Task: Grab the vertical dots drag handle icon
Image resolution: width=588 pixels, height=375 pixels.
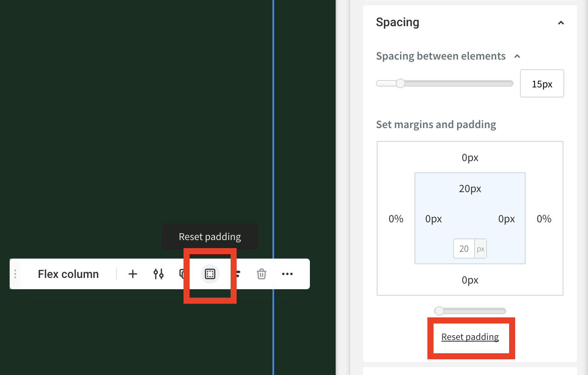Action: point(15,274)
